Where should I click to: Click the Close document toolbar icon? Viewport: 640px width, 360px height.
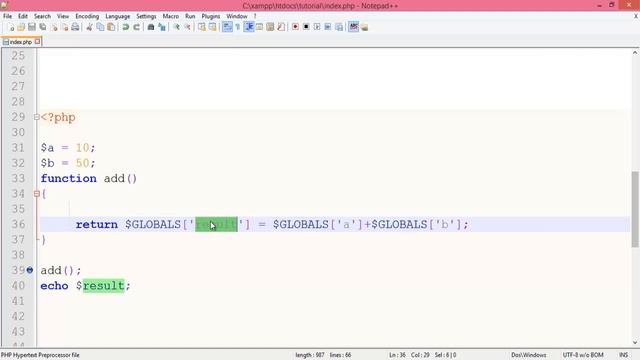pyautogui.click(x=53, y=27)
